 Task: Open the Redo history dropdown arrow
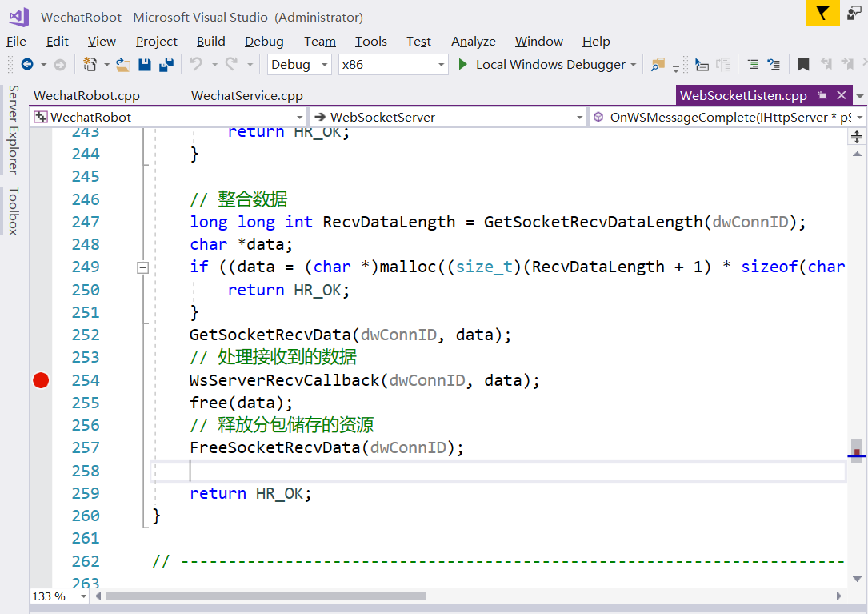[x=250, y=65]
